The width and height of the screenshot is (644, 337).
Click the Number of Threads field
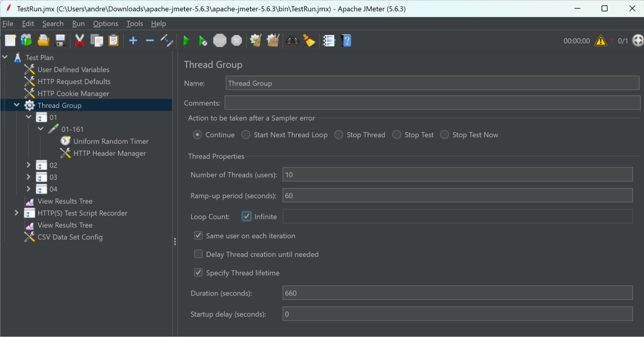point(457,174)
